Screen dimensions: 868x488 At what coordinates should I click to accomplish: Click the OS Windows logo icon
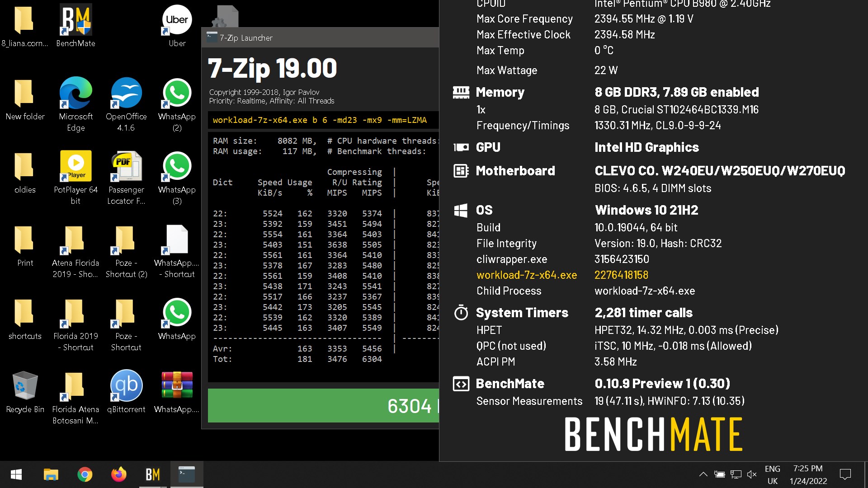(461, 210)
